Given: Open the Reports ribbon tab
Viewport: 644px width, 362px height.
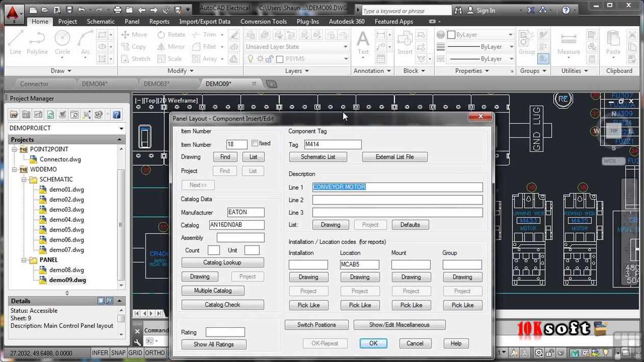Looking at the screenshot, I should 159,21.
